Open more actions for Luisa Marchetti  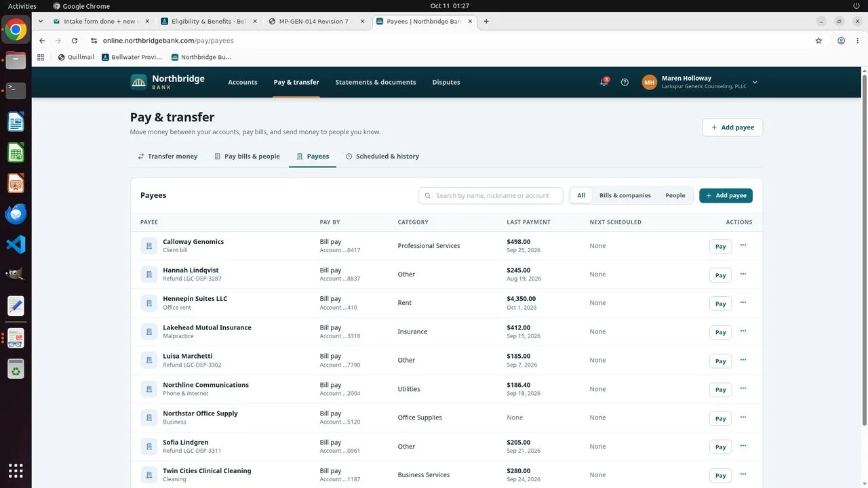[743, 360]
